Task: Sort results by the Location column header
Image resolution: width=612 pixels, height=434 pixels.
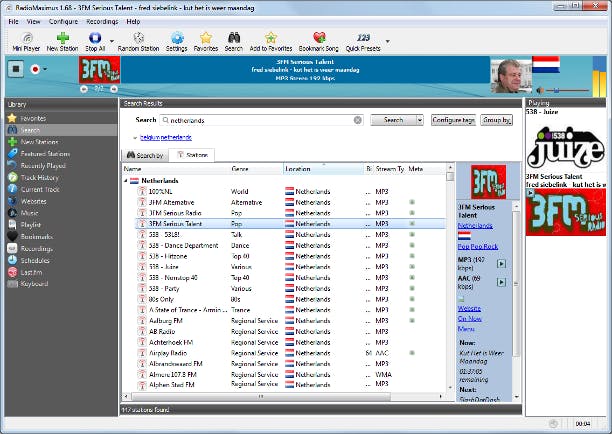Action: point(323,169)
